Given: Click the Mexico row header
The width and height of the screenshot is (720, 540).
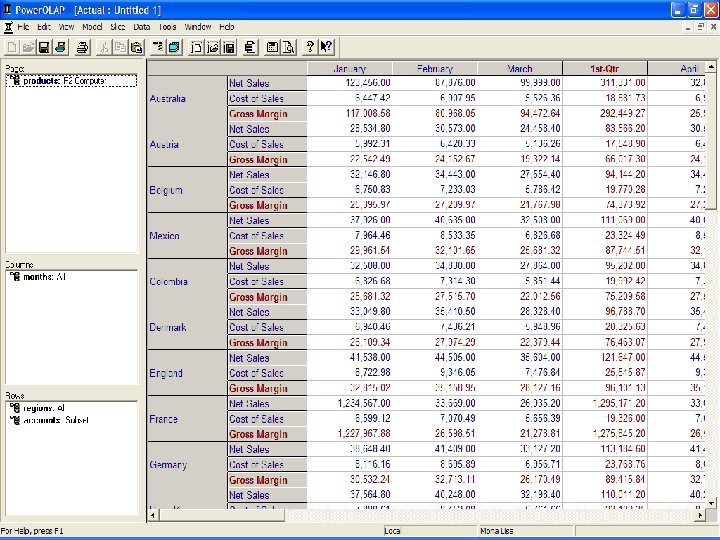Looking at the screenshot, I should point(187,236).
